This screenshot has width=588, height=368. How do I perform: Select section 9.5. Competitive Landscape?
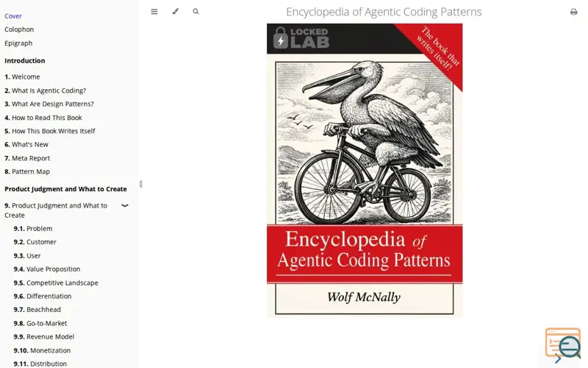point(56,283)
